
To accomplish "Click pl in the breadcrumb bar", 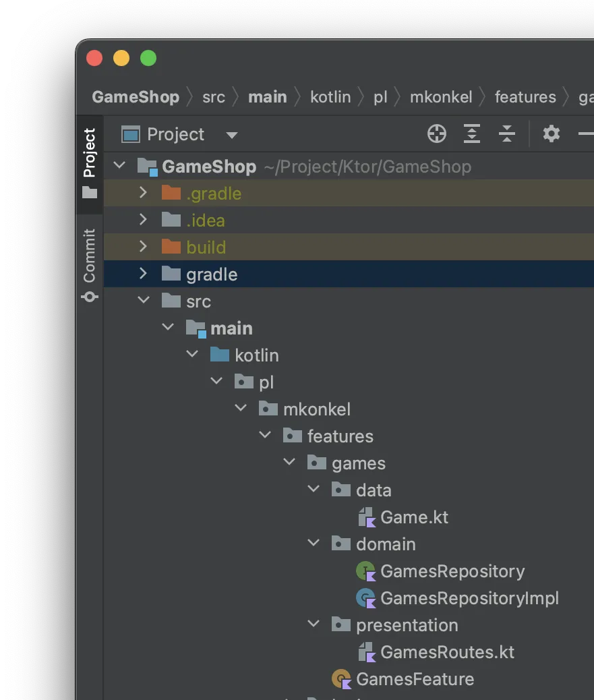I will (380, 97).
